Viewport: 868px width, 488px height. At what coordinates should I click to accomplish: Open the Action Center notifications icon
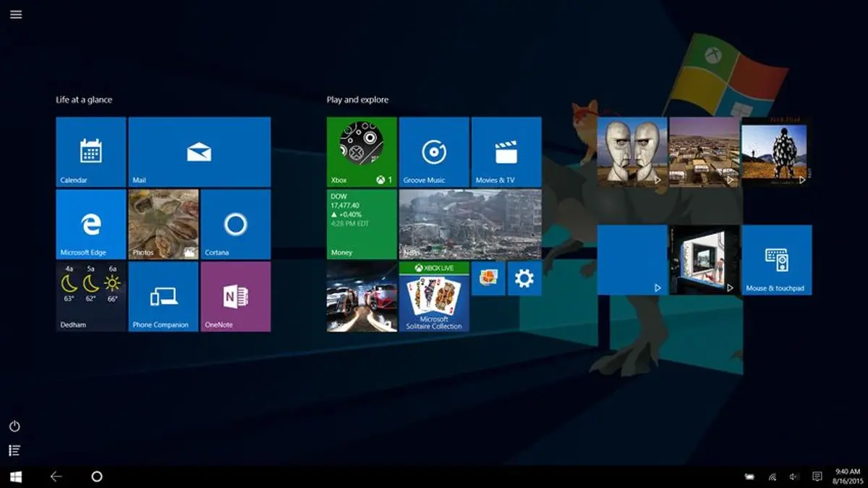click(817, 476)
